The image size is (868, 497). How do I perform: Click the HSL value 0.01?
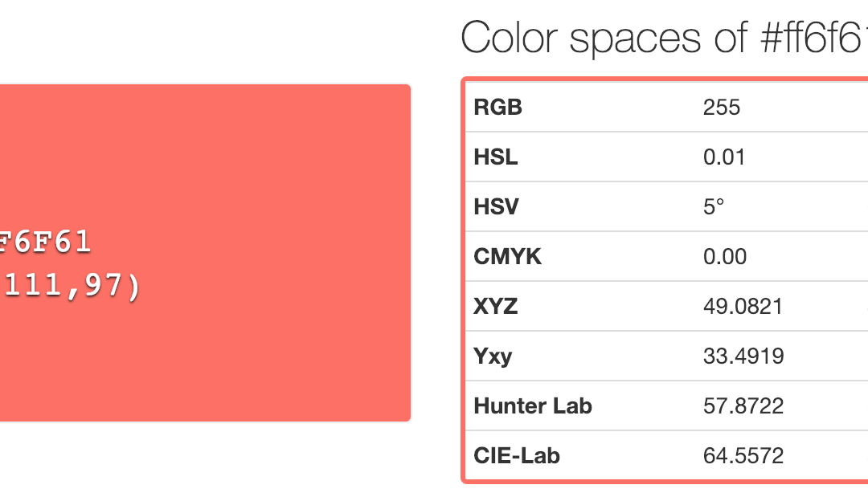724,157
